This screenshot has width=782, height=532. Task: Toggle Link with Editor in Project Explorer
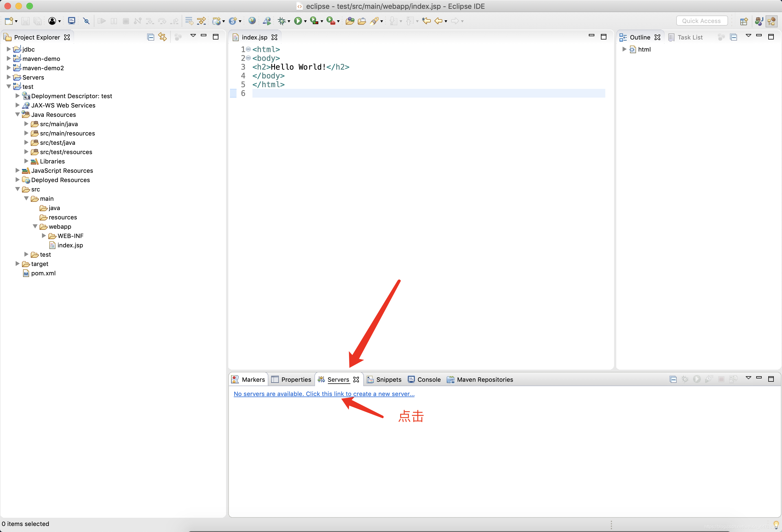162,37
